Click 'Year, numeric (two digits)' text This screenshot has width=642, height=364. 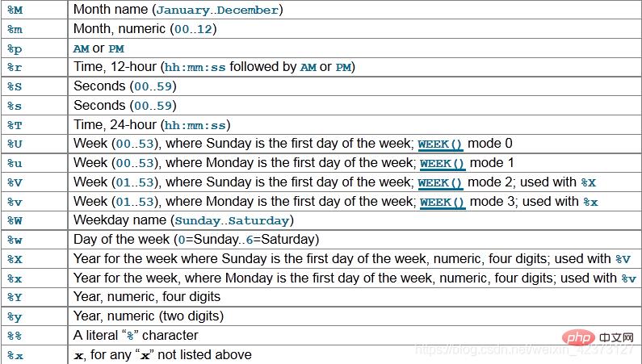point(148,316)
